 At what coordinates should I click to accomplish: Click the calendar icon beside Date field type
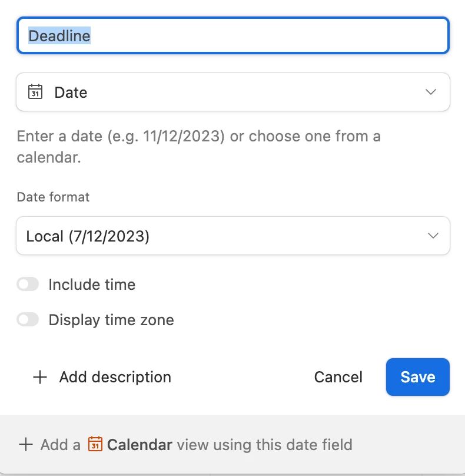click(35, 92)
